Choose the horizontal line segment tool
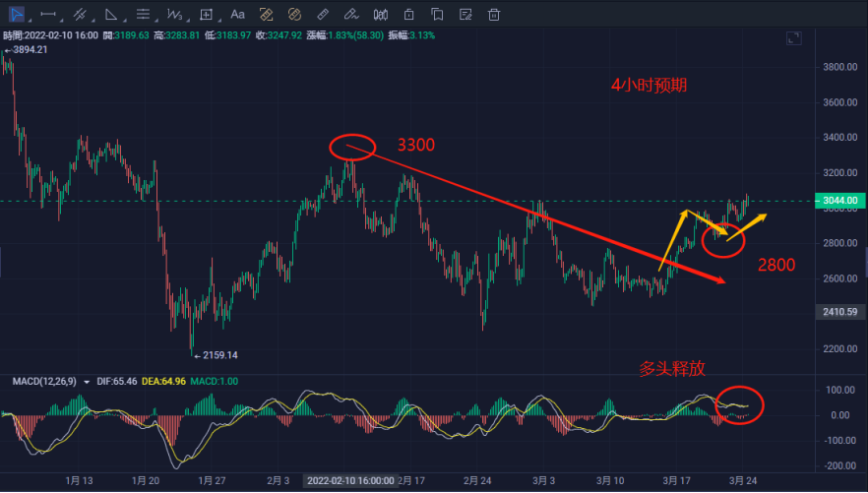The width and height of the screenshot is (868, 493). click(x=48, y=15)
